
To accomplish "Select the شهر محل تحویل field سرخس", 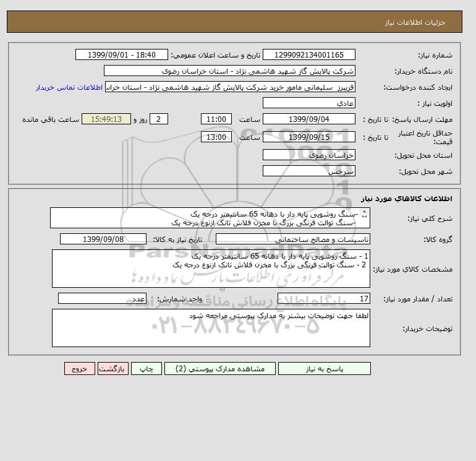I will pyautogui.click(x=309, y=171).
